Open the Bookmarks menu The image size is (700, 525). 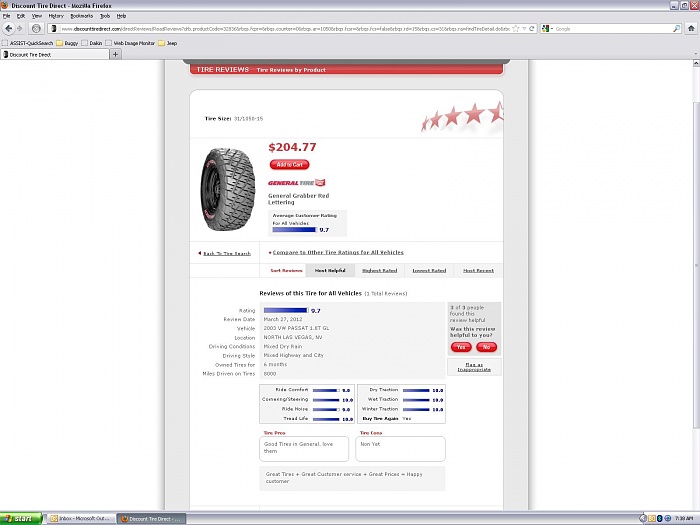pos(82,16)
